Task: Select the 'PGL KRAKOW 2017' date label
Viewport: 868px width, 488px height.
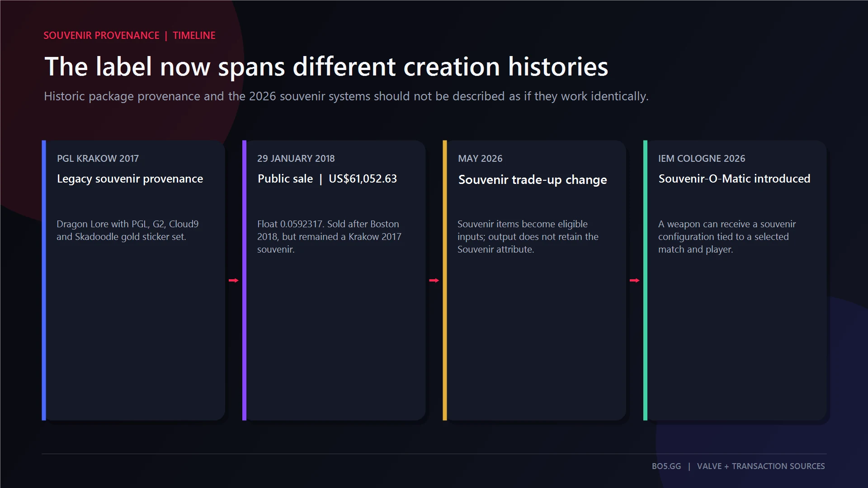Action: [98, 159]
